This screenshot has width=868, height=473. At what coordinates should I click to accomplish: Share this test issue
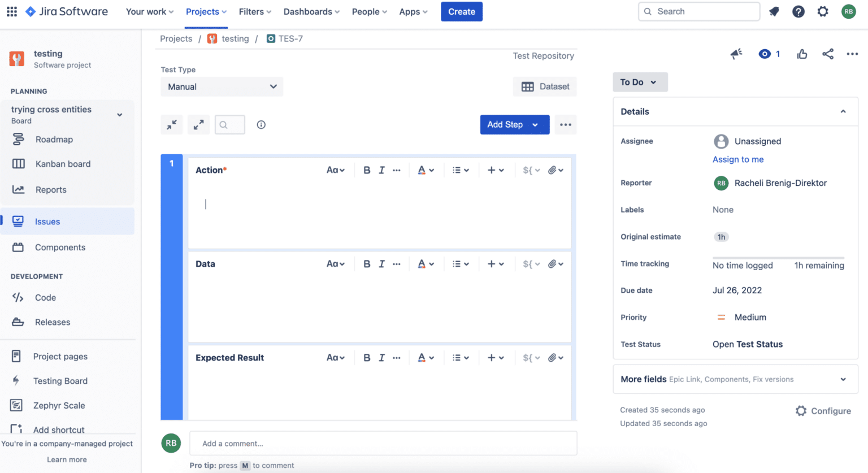pos(827,54)
